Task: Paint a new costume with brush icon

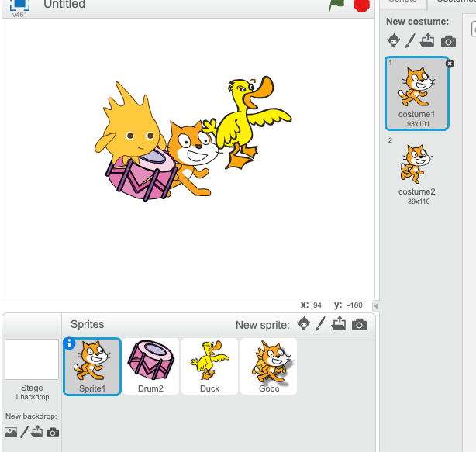Action: point(411,41)
